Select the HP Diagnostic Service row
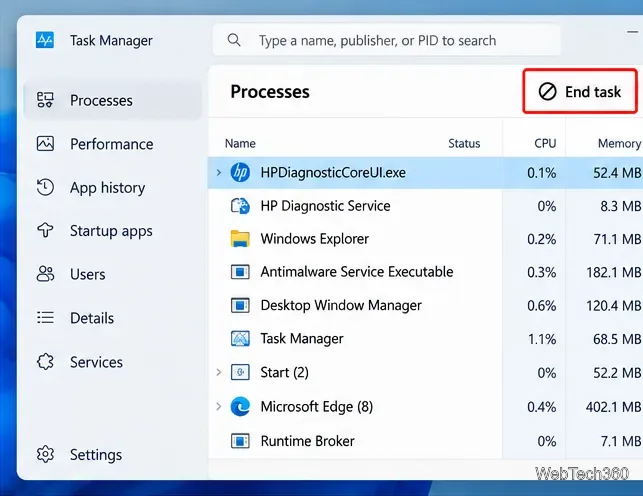Image resolution: width=643 pixels, height=496 pixels. click(425, 206)
